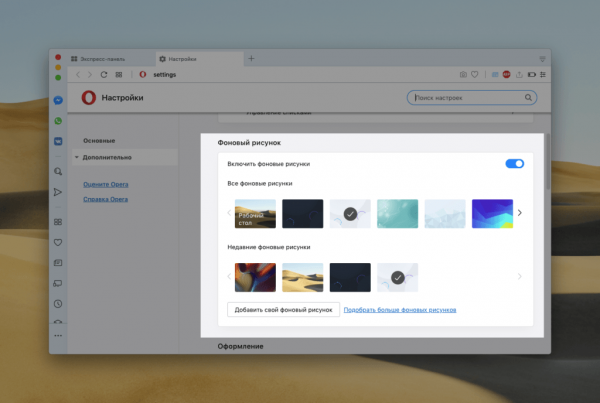Open Facebook Messenger in the sidebar

[x=58, y=100]
